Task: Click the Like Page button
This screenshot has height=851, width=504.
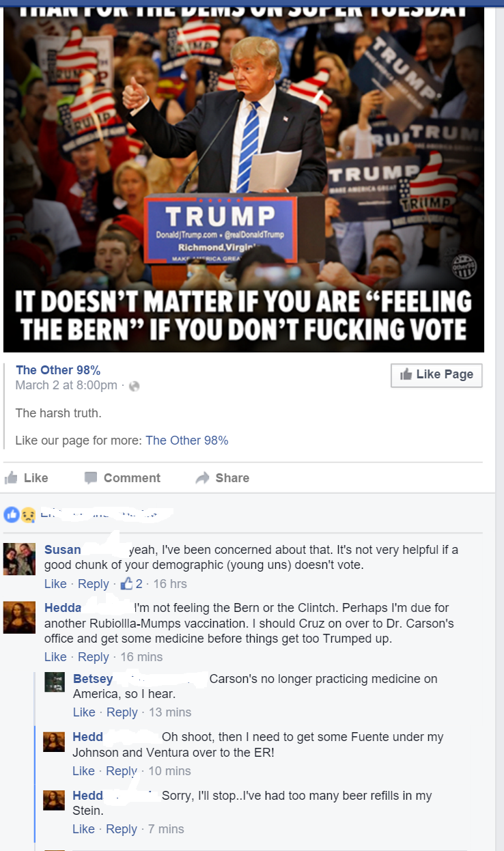Action: [x=436, y=375]
